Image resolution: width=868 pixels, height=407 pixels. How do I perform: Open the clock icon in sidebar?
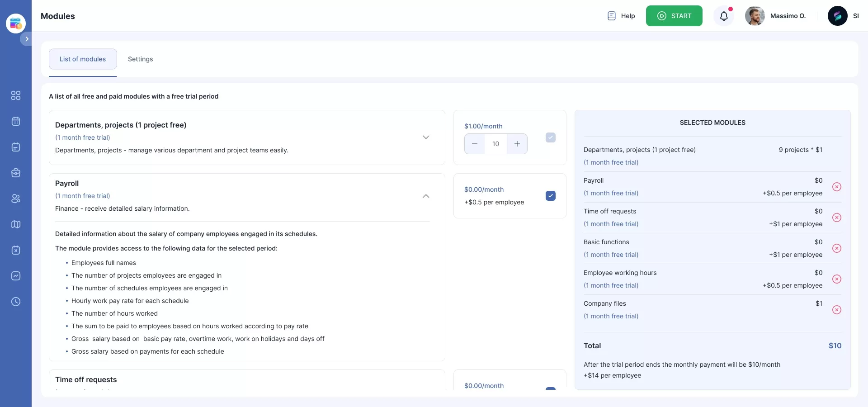tap(16, 302)
